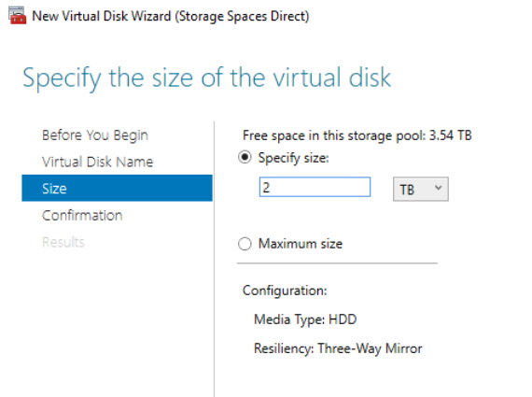Click the wizard window title text
532x397 pixels.
[x=170, y=16]
